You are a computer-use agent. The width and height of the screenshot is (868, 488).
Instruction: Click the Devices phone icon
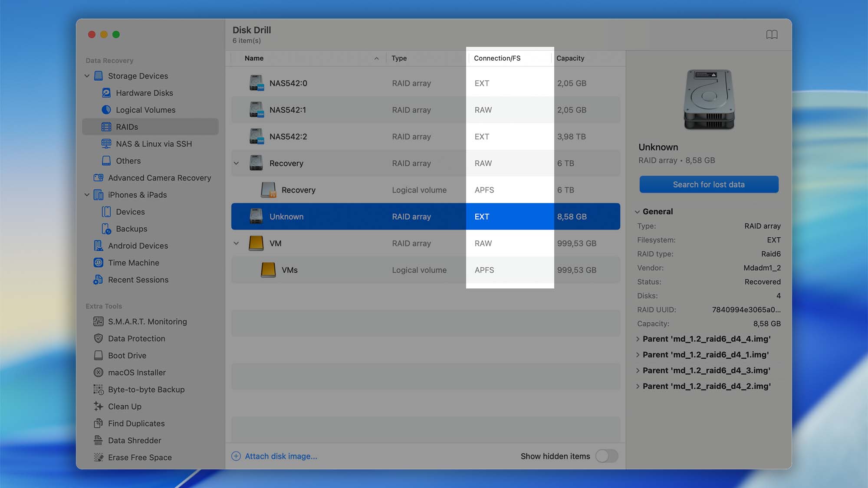pyautogui.click(x=106, y=212)
